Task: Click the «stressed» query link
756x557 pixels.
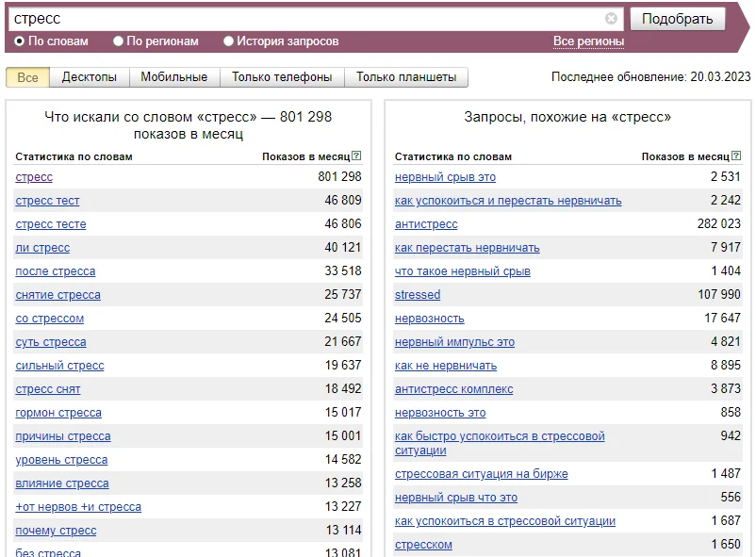Action: (416, 294)
